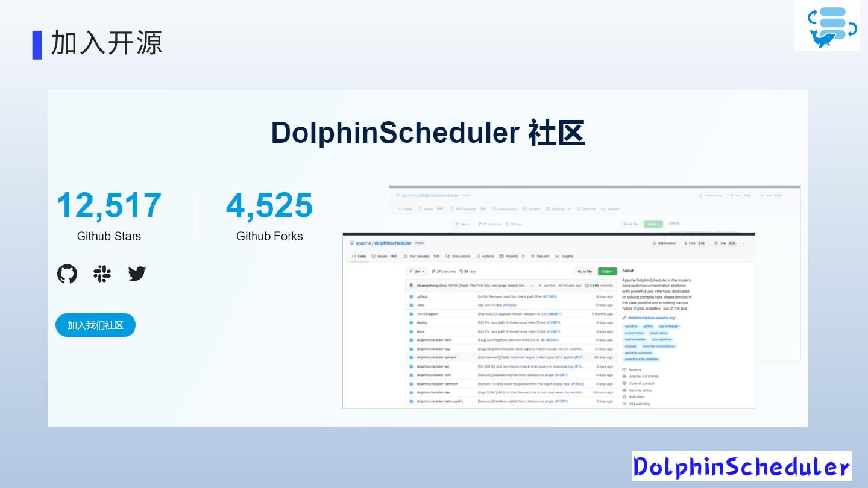Open the dolphinscheduler-aop folder icon
868x488 pixels.
pos(411,349)
